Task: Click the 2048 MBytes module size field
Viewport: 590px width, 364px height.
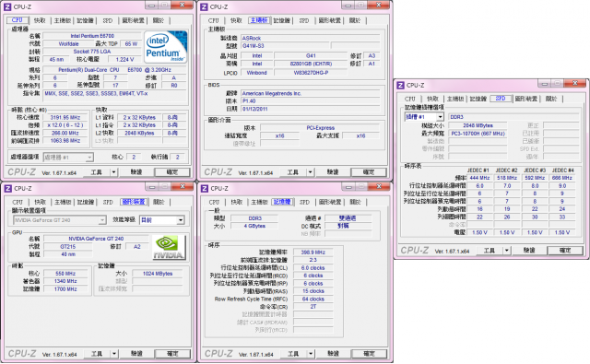Action: (478, 125)
